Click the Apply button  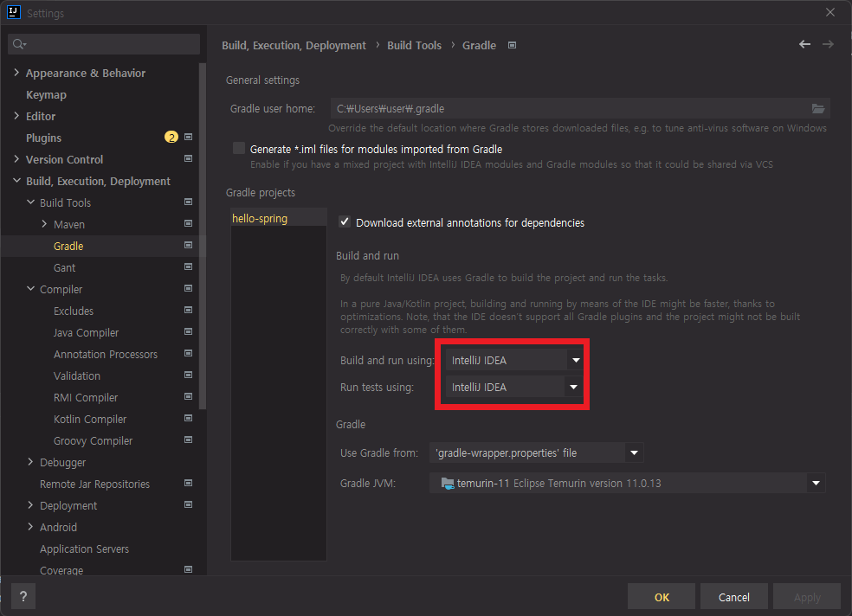(x=807, y=597)
